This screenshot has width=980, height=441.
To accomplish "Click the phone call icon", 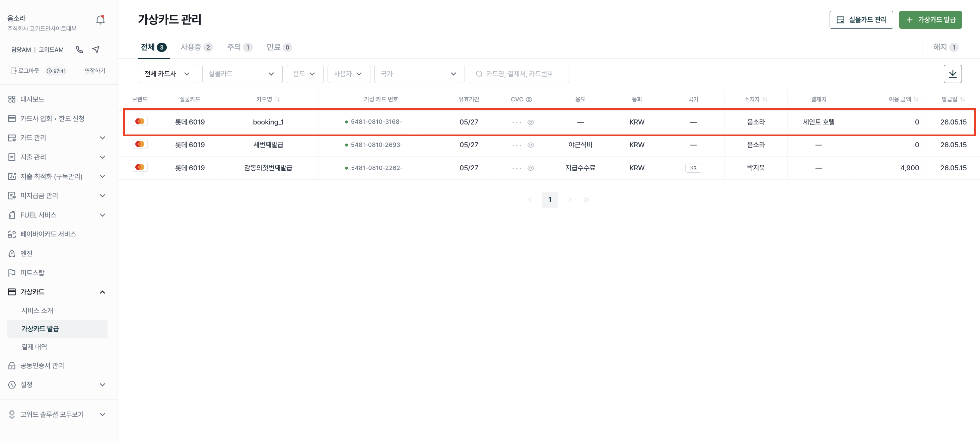I will [x=79, y=50].
